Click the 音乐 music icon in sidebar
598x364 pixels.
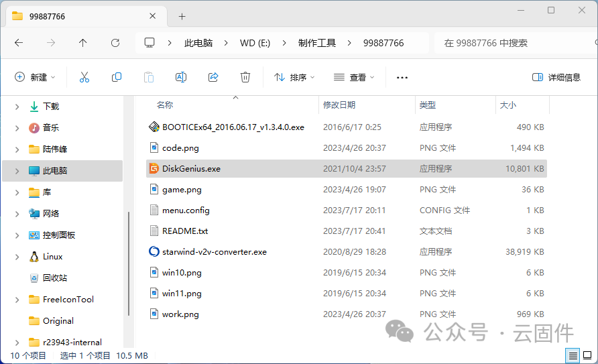(34, 127)
